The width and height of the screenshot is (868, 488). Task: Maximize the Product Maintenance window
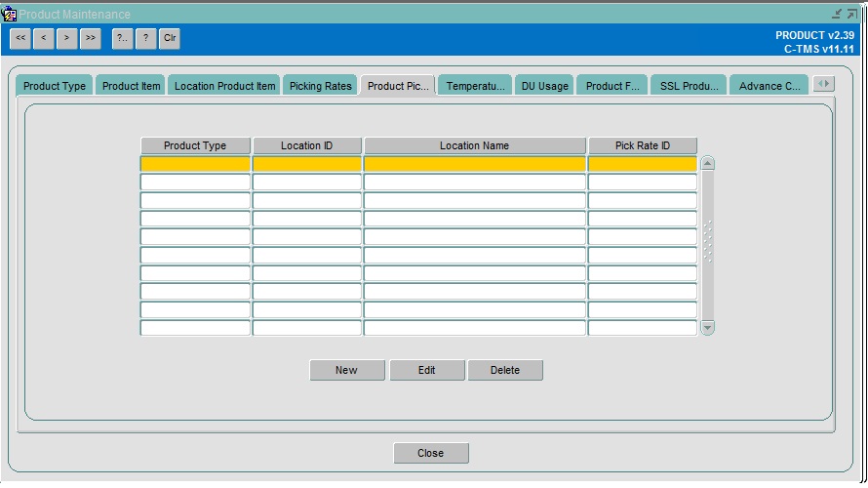pos(852,14)
